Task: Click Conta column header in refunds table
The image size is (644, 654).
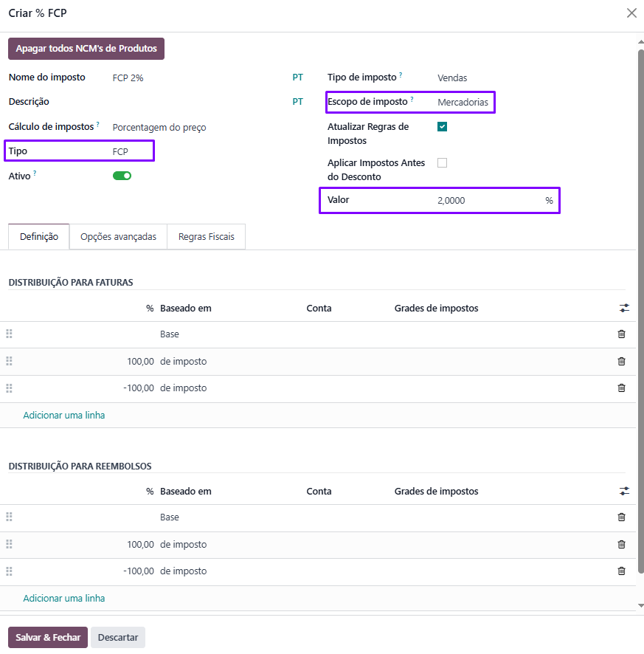Action: pyautogui.click(x=319, y=492)
